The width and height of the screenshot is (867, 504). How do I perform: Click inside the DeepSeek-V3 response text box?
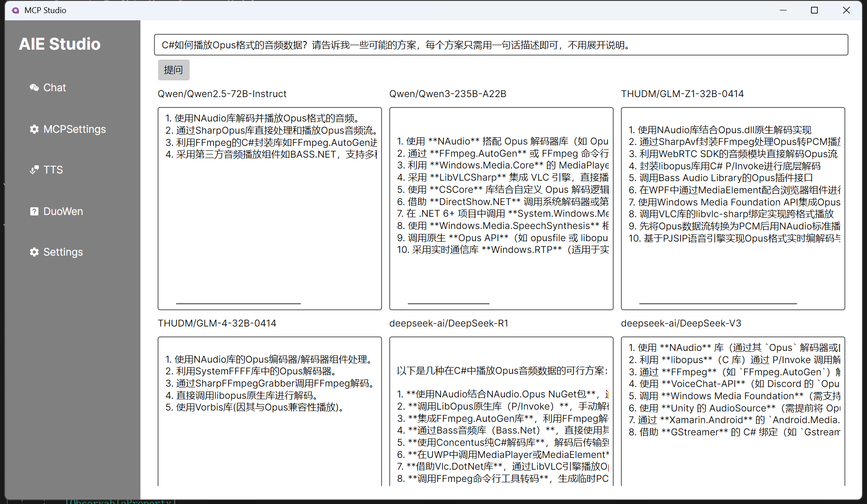732,461
